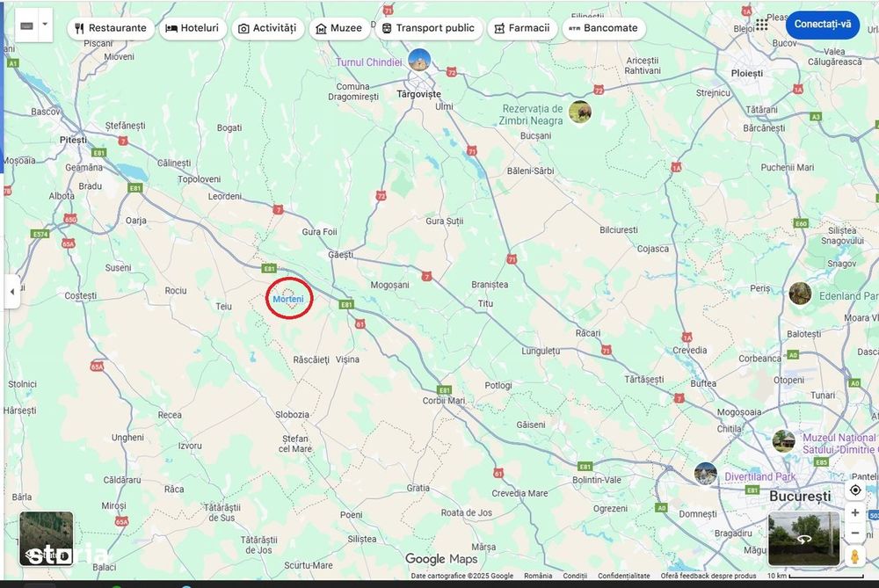Expand the keyboard input tools dropdown arrow
The image size is (879, 588).
point(46,25)
